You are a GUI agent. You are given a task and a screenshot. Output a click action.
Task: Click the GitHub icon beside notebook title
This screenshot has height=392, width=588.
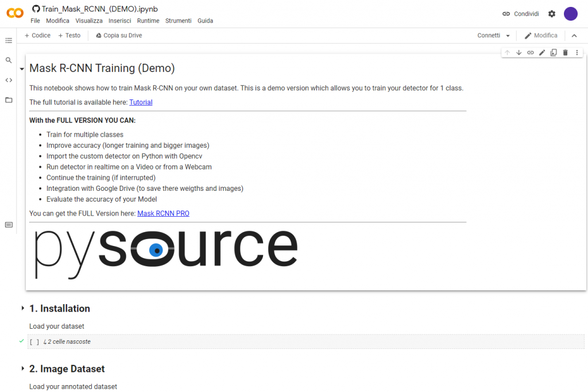click(x=36, y=9)
